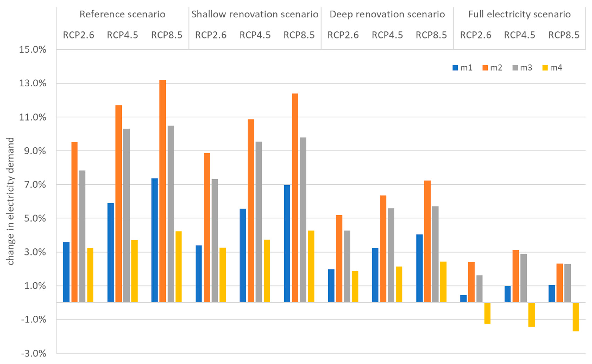592x364 pixels.
Task: Click negative yellow bar under Full electricity RCP8.5
Action: pyautogui.click(x=576, y=317)
